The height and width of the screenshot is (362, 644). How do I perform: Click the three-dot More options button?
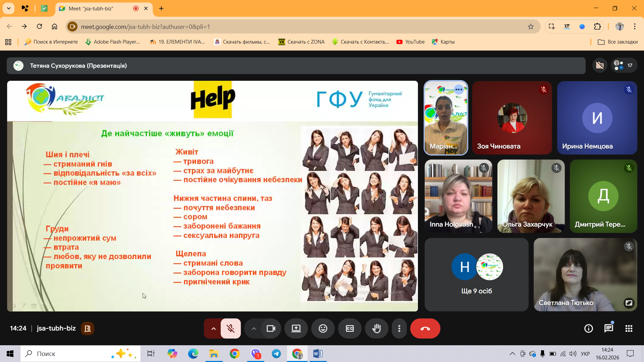coord(399,328)
